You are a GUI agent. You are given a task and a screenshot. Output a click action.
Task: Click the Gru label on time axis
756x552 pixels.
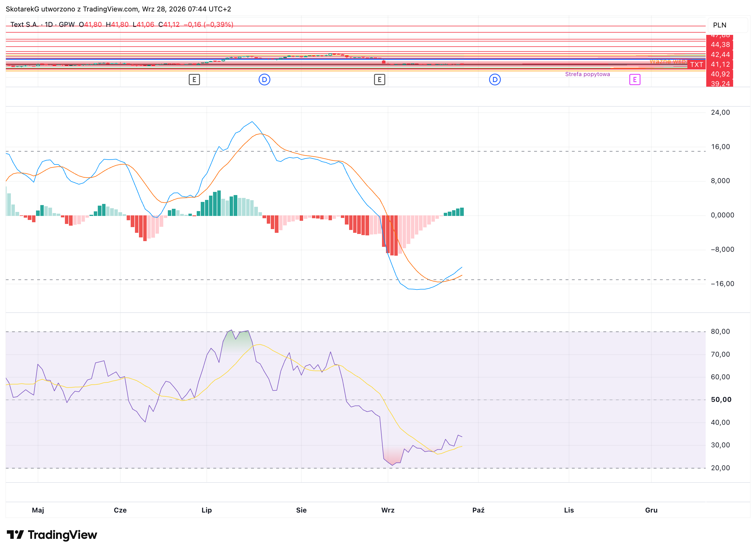coord(651,510)
